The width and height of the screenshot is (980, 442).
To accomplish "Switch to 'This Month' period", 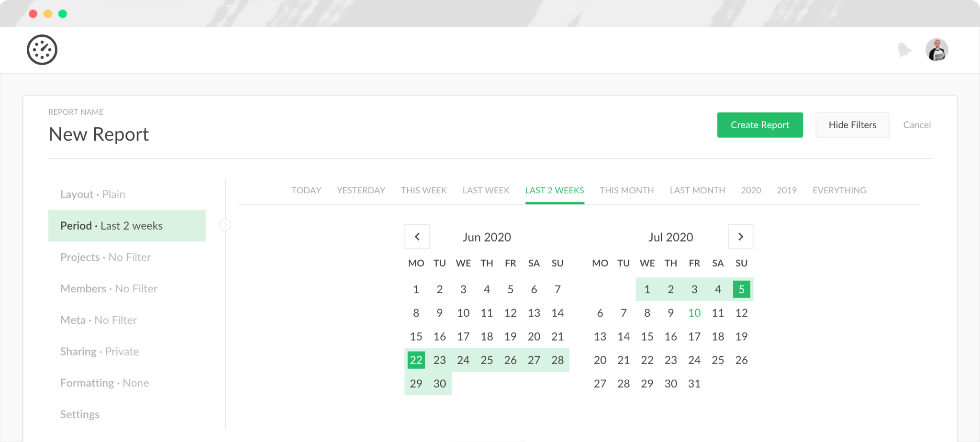I will coord(626,190).
